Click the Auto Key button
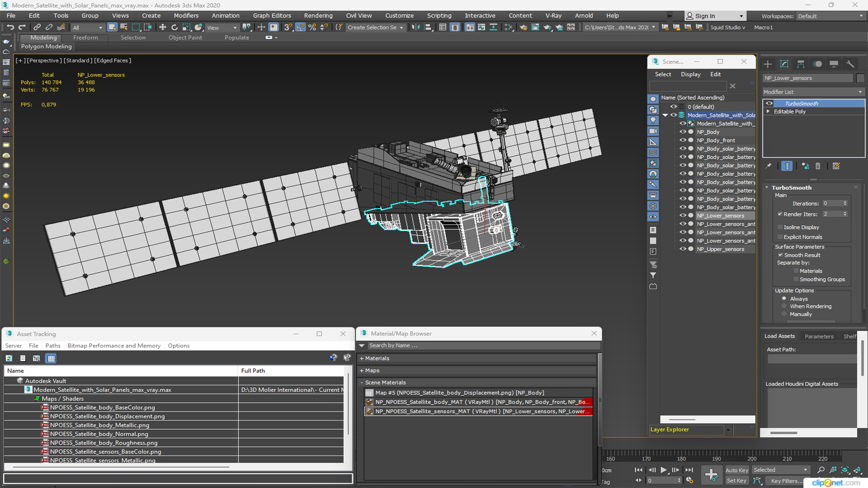This screenshot has height=488, width=868. tap(737, 470)
